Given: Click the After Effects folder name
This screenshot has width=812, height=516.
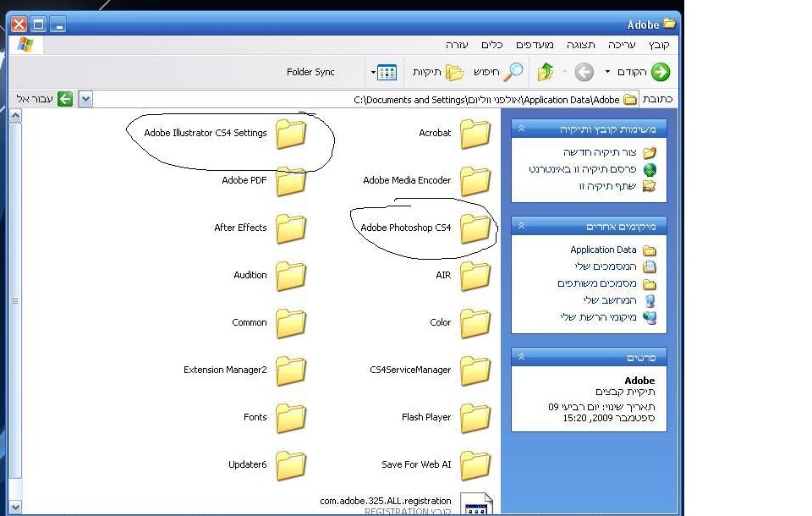Looking at the screenshot, I should (x=240, y=228).
